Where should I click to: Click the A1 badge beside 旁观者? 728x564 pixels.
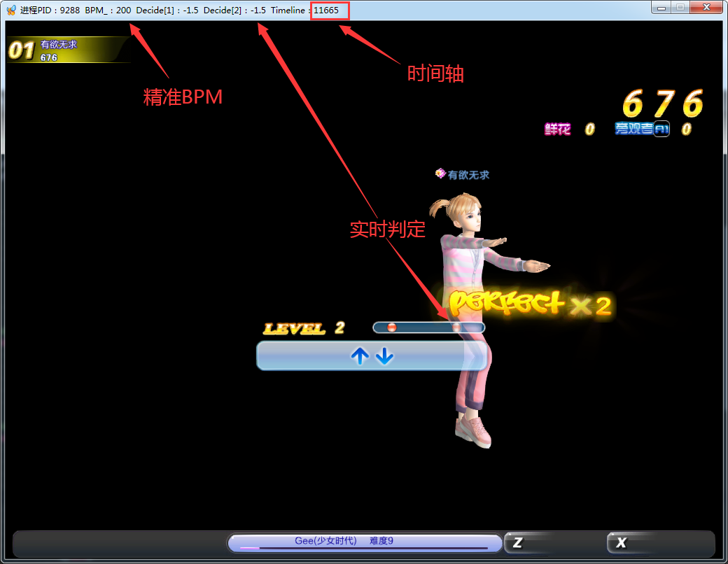[x=661, y=129]
